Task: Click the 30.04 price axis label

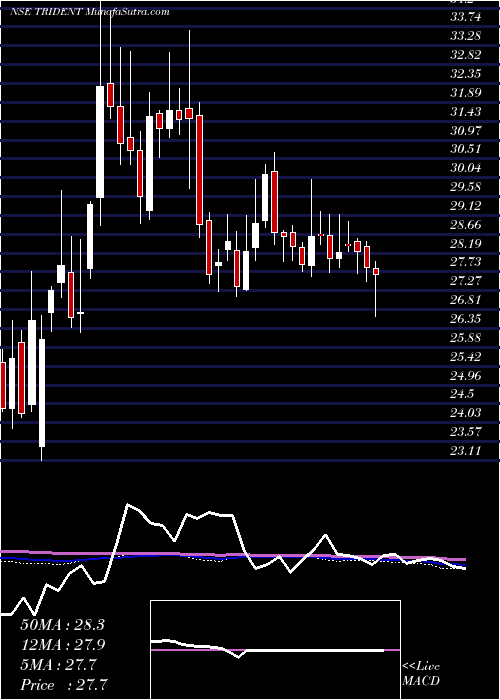Action: click(466, 168)
